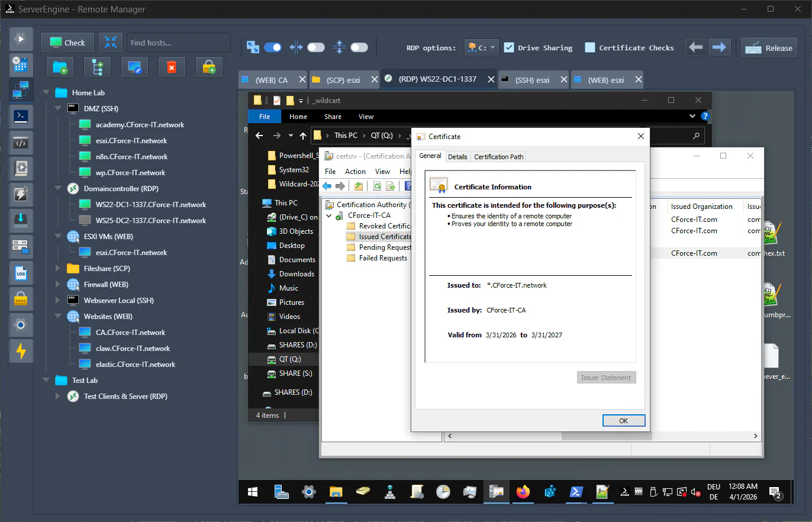This screenshot has width=812, height=522.
Task: Switch to the Details tab in the Certificate dialog
Action: point(457,156)
